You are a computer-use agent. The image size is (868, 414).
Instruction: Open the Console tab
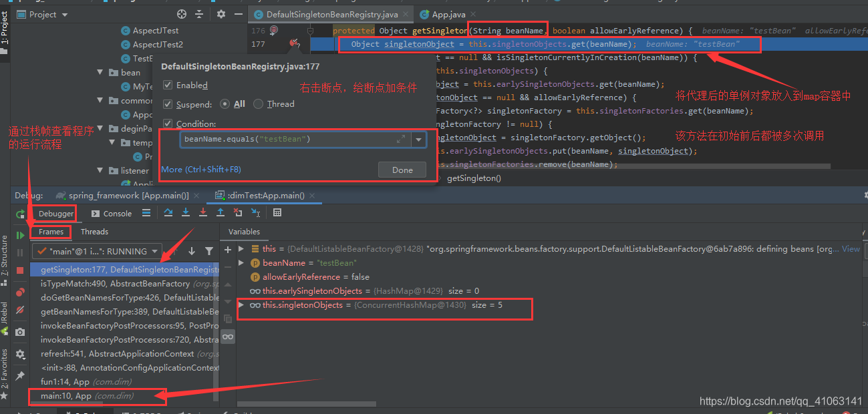point(111,213)
